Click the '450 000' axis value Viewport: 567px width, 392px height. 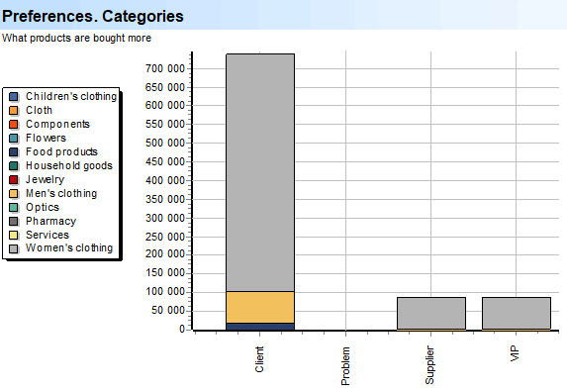(165, 161)
